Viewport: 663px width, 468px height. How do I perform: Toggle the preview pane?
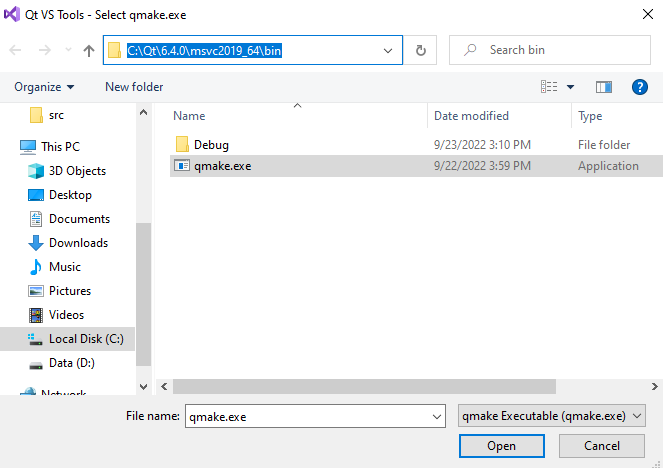pyautogui.click(x=604, y=87)
